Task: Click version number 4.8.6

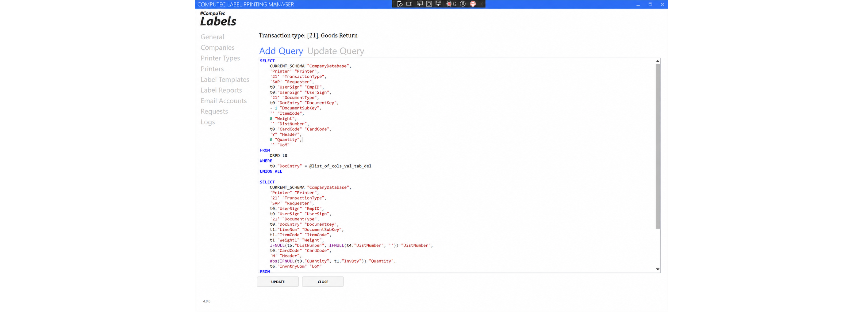Action: (206, 301)
